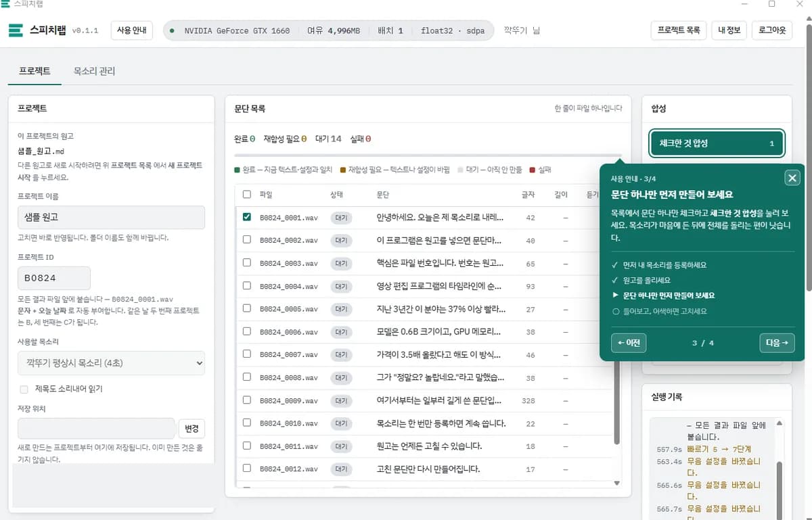Close the 사용 안내 guide popup
Viewport: 812px width, 520px height.
[x=792, y=178]
